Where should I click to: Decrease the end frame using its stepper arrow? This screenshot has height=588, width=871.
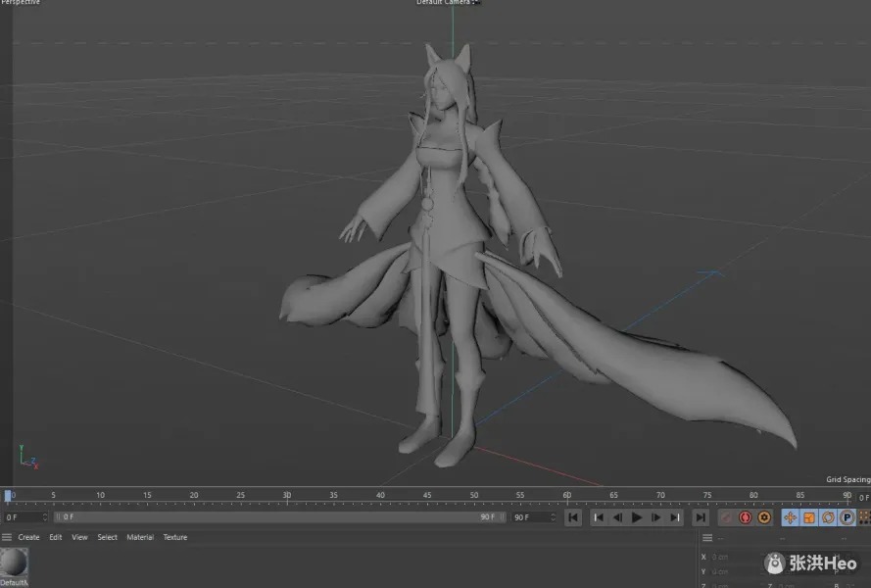tap(555, 520)
